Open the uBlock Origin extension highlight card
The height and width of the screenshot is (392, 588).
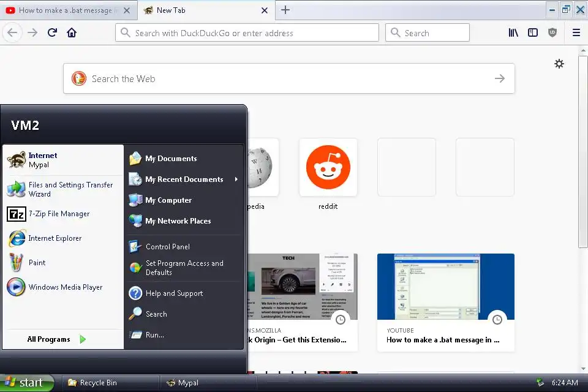(302, 303)
